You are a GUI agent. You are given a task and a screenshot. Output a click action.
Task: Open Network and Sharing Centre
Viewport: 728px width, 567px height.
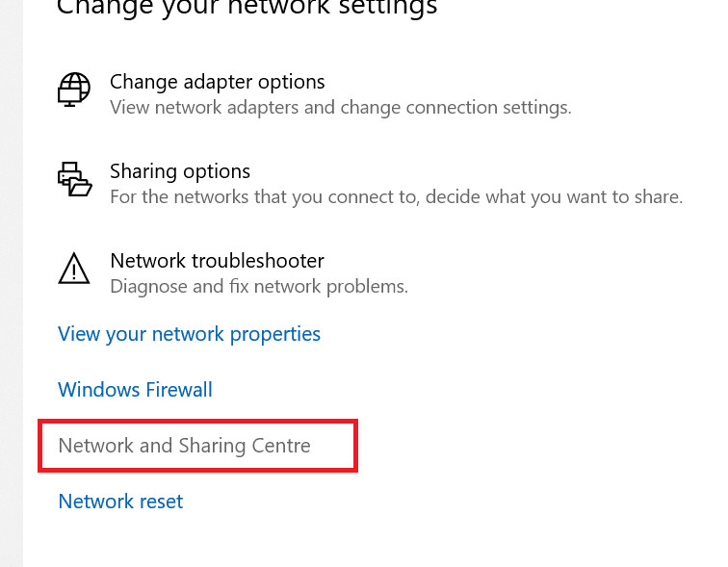click(x=184, y=446)
